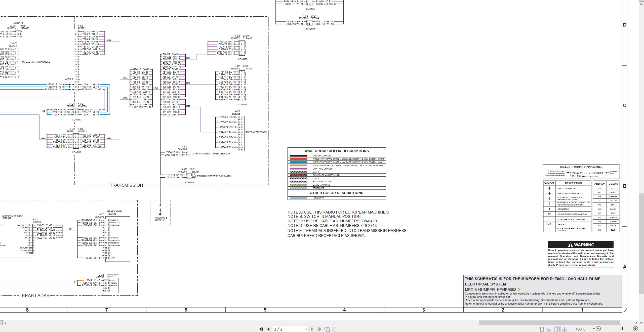The width and height of the screenshot is (644, 332).
Task: Click the CONN19 connector label
Action: 243,105
